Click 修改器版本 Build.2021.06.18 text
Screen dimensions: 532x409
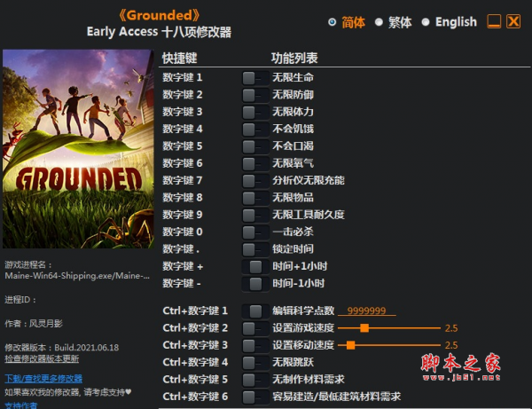[x=62, y=348]
